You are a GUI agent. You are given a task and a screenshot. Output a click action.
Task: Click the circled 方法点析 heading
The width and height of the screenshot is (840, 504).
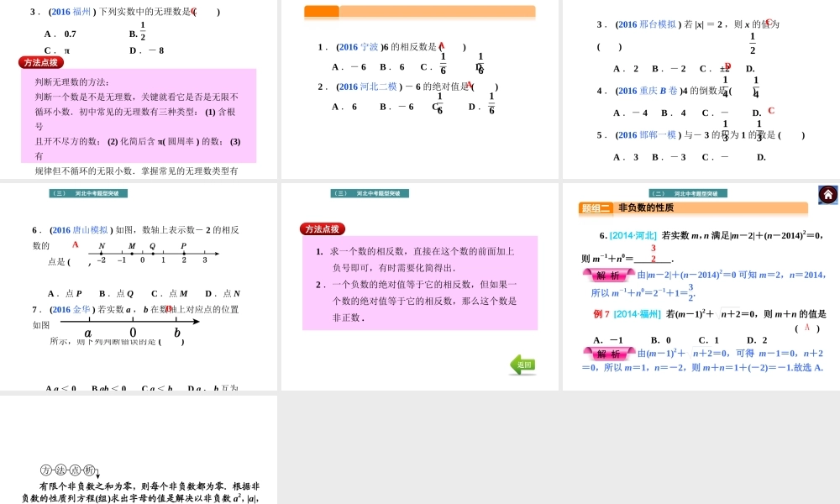[71, 470]
